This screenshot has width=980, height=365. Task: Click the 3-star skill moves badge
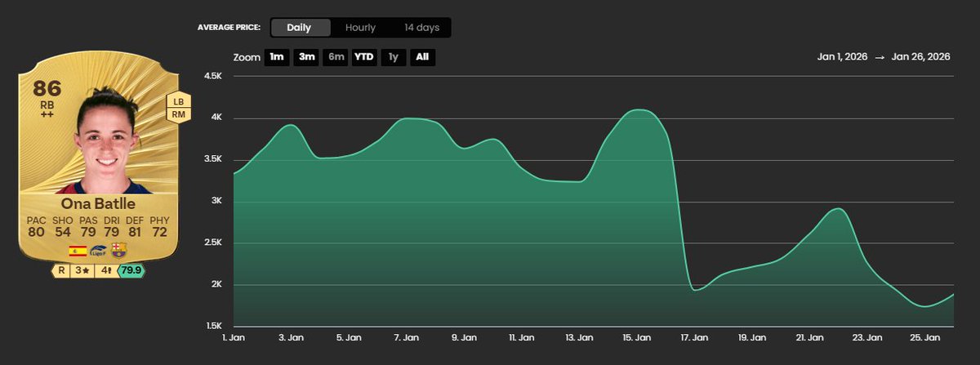coord(81,270)
